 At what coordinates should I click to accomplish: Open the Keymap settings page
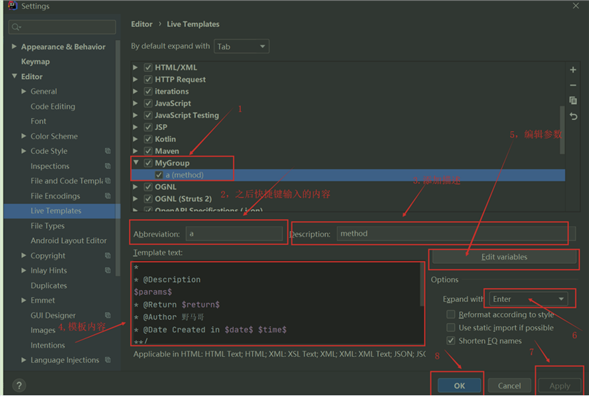35,62
